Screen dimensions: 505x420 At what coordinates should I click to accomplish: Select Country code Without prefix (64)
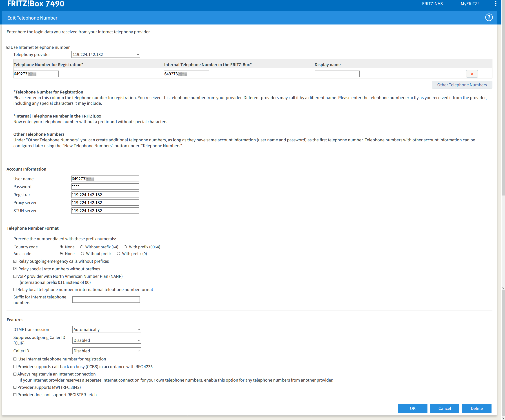click(82, 247)
